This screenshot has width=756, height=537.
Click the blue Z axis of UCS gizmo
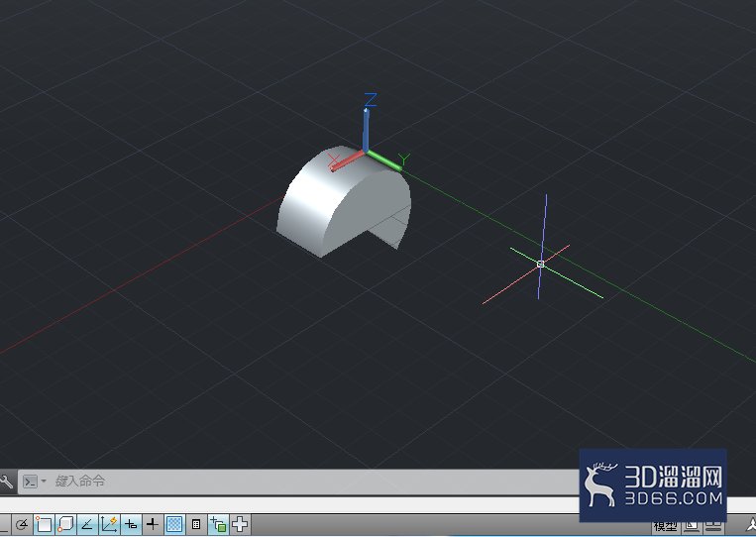pos(366,130)
